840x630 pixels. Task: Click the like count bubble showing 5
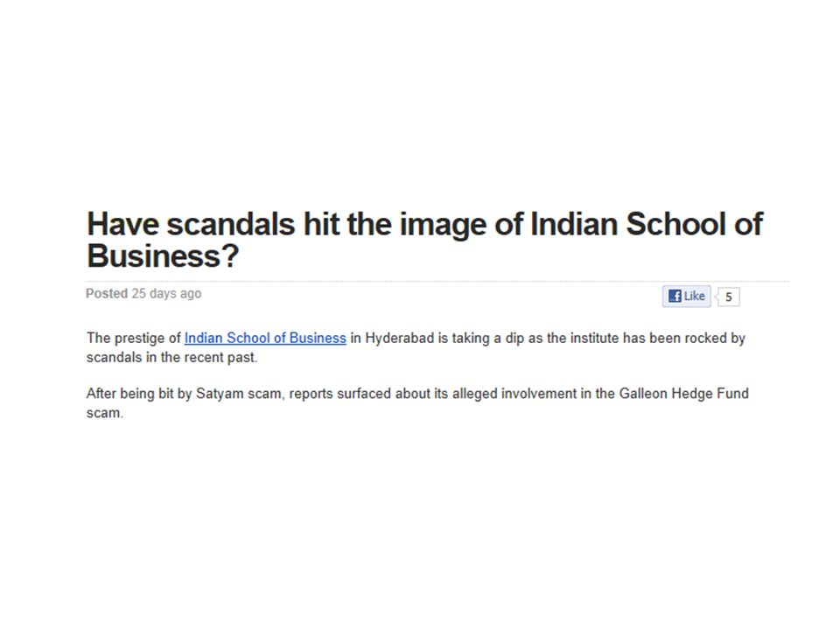point(729,297)
